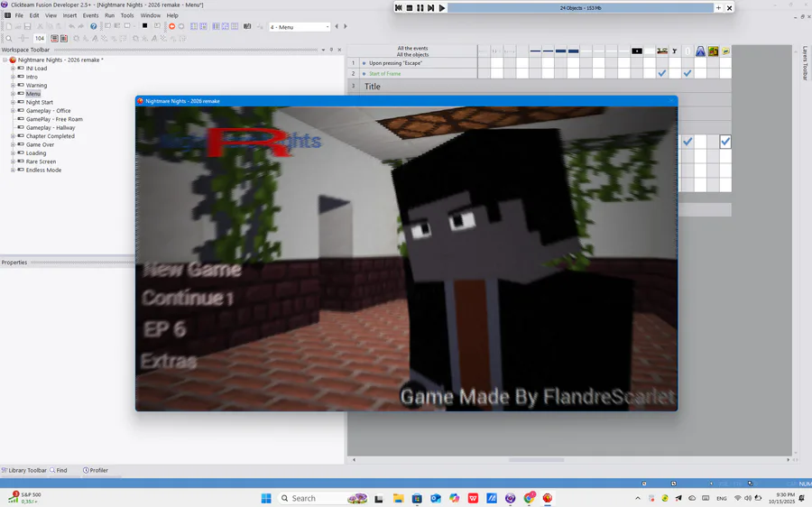812x507 pixels.
Task: Open the View menu
Action: point(51,15)
